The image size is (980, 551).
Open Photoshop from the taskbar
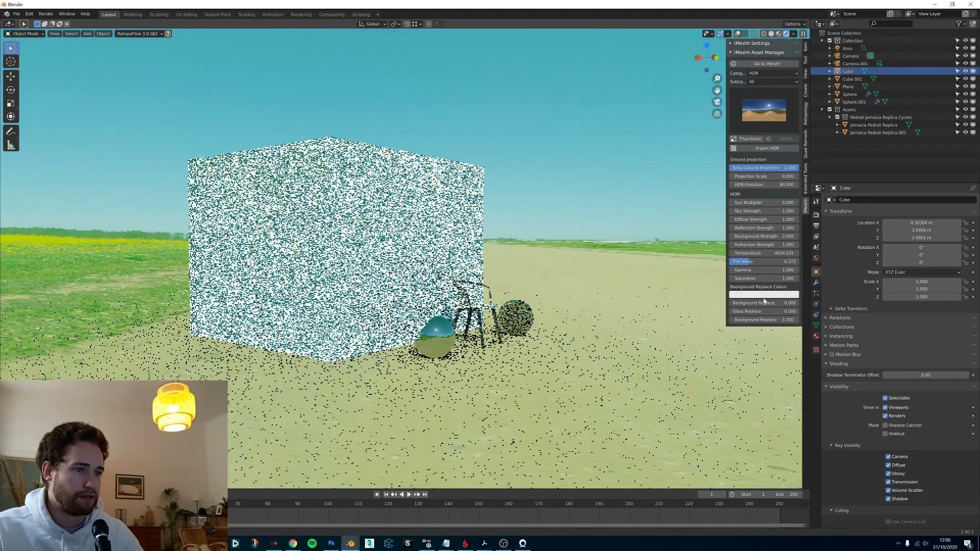click(331, 543)
